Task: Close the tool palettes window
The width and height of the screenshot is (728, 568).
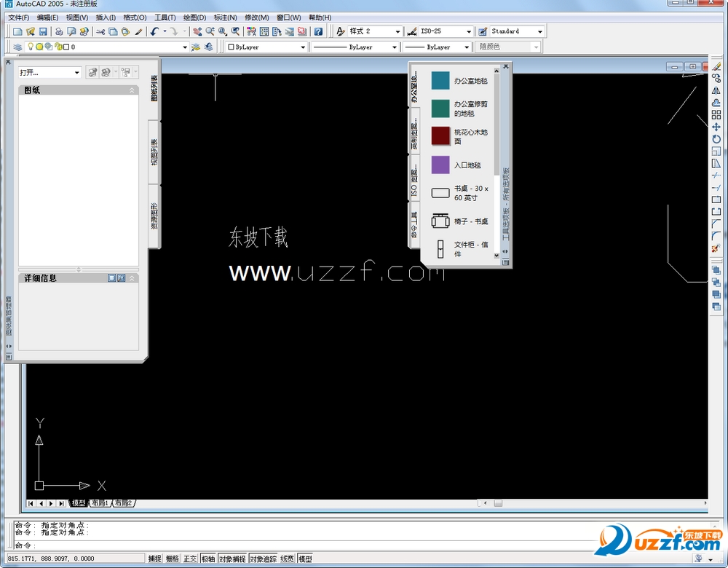Action: tap(506, 67)
